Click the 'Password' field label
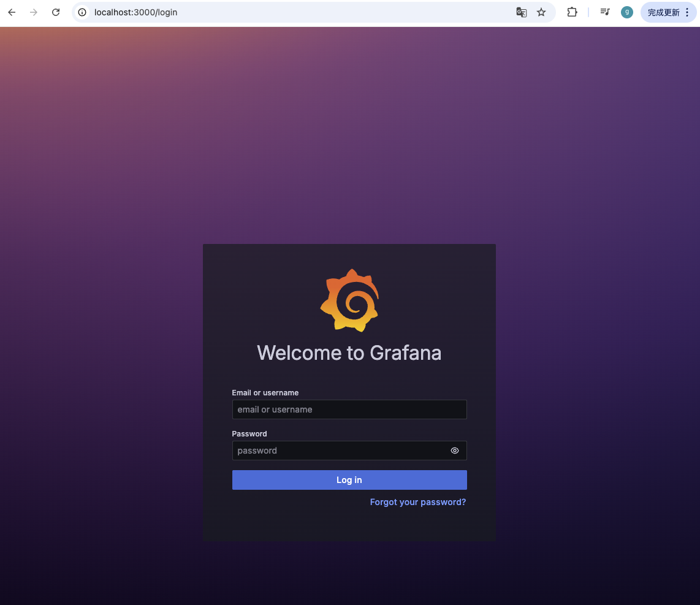The height and width of the screenshot is (605, 700). coord(249,433)
